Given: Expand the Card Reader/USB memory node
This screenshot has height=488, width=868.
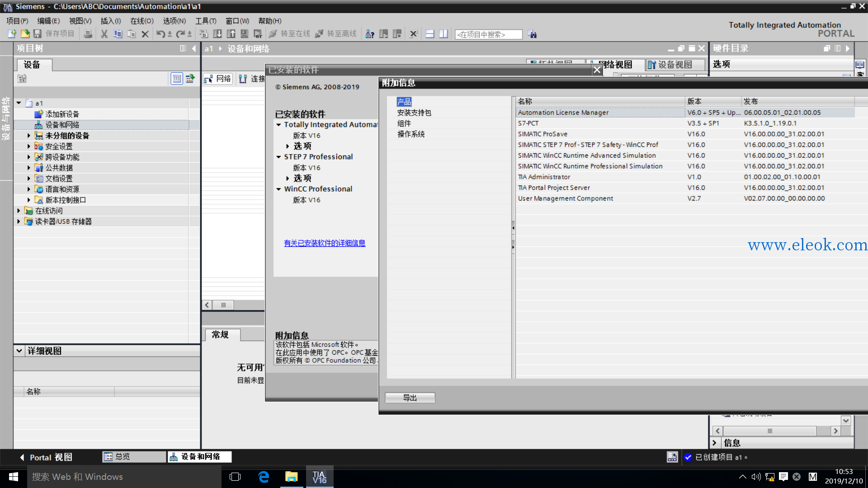Looking at the screenshot, I should [19, 221].
